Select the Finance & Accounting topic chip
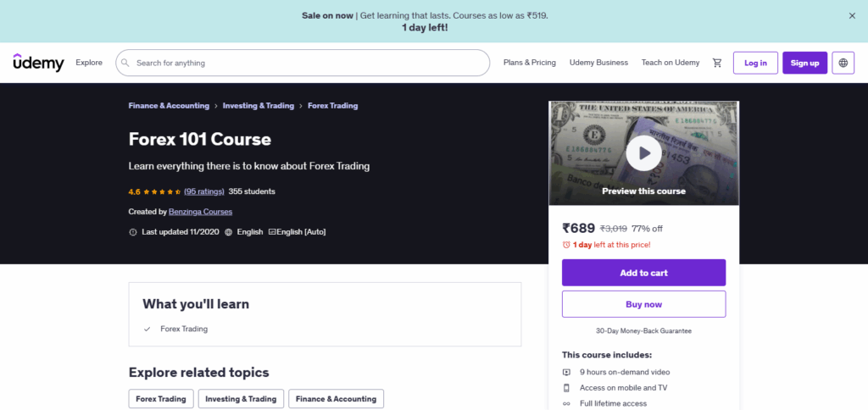 pos(336,399)
